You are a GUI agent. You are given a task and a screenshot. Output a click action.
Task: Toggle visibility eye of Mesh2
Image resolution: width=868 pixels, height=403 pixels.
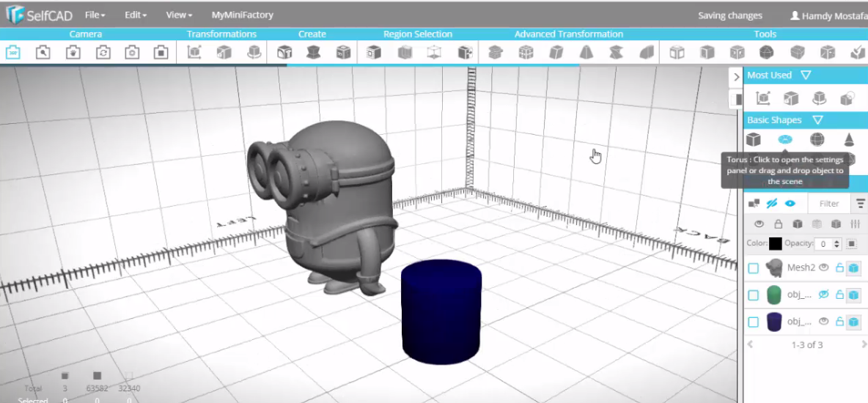824,267
